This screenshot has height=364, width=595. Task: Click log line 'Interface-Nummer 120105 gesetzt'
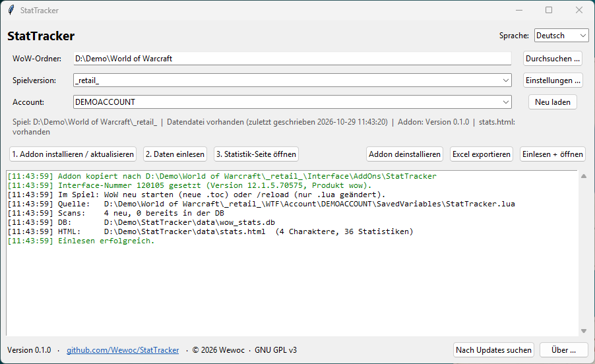(x=189, y=185)
